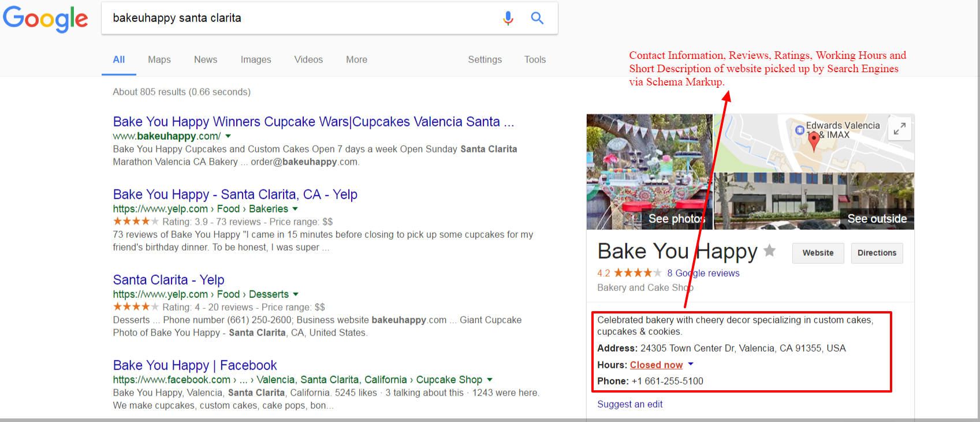Screen dimensions: 980x422
Task: Click the Bakery and Cake Shop category text
Action: 646,287
